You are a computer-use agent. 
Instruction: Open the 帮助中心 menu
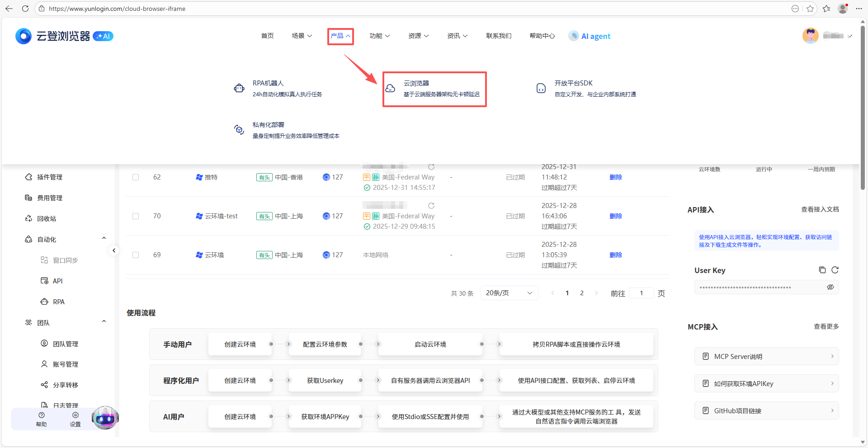click(x=542, y=36)
